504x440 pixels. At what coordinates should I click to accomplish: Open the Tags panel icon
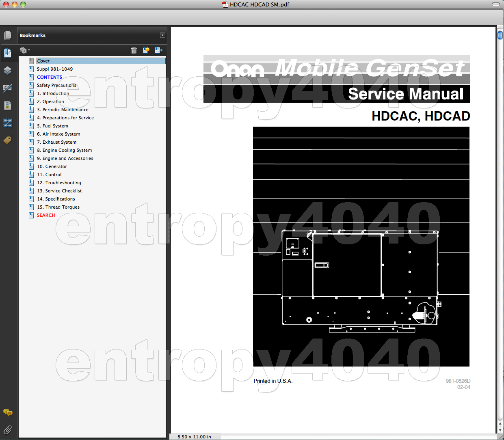click(7, 140)
